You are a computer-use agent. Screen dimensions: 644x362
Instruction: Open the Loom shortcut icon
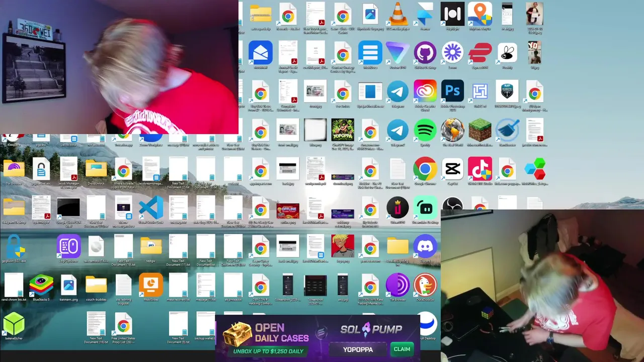452,53
